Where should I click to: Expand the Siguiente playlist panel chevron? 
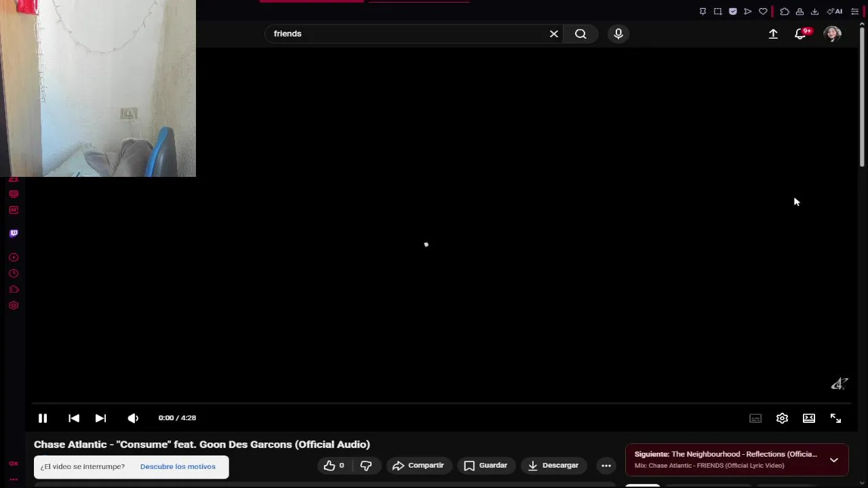(x=834, y=460)
